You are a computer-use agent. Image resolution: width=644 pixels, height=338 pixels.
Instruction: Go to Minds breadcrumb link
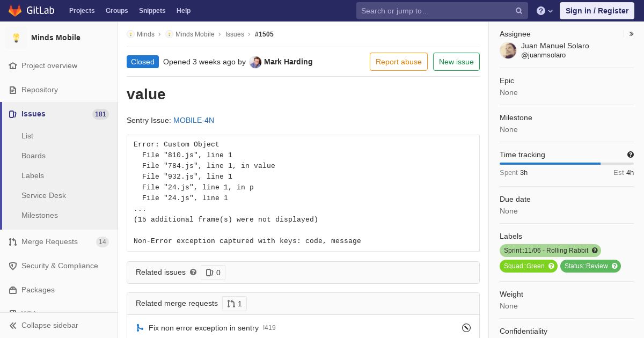point(145,34)
